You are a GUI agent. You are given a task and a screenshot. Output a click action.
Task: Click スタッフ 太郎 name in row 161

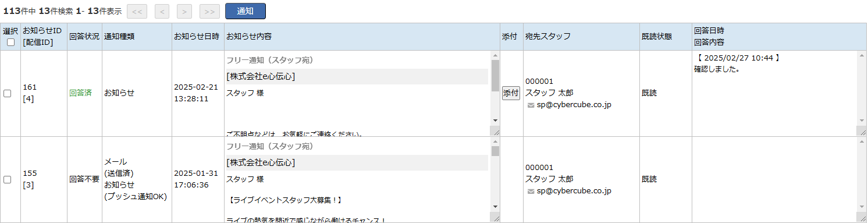(549, 93)
